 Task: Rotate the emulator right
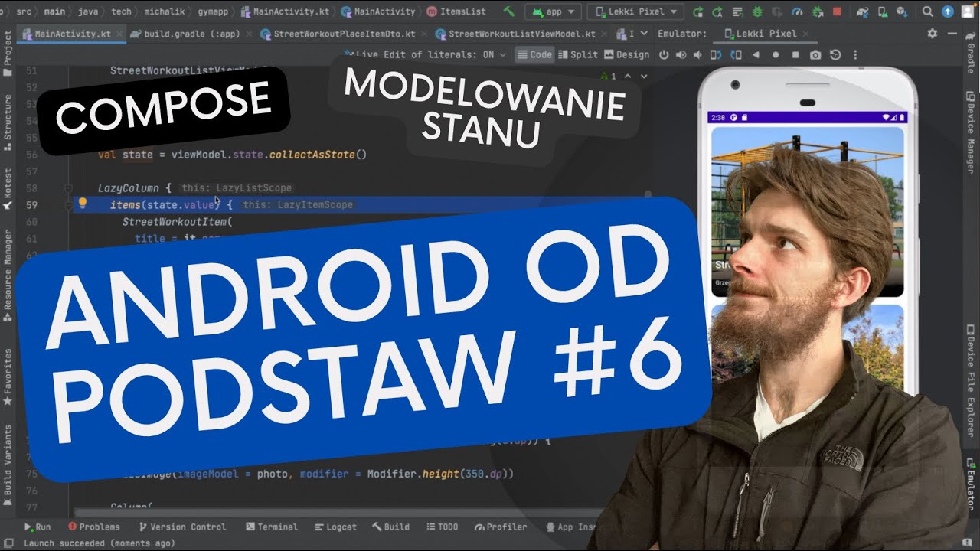click(736, 55)
